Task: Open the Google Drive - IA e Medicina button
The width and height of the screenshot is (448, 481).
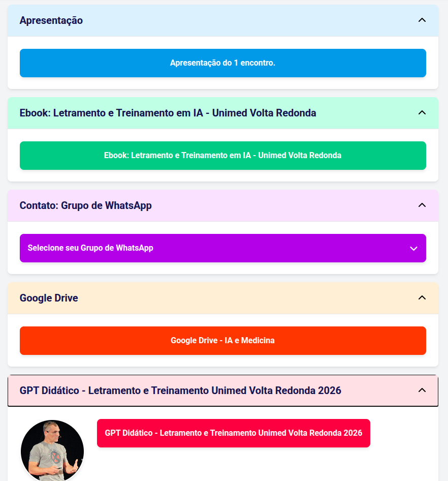Action: (x=223, y=341)
